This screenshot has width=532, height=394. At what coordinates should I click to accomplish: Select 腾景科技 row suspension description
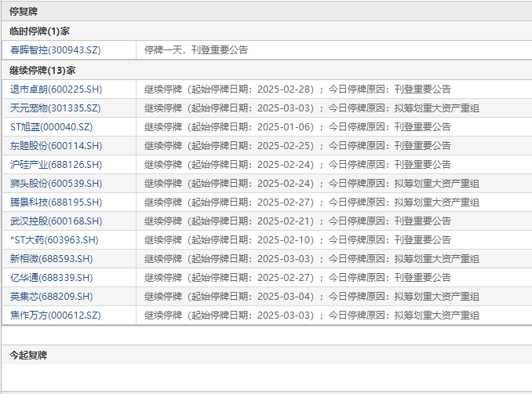[x=312, y=202]
